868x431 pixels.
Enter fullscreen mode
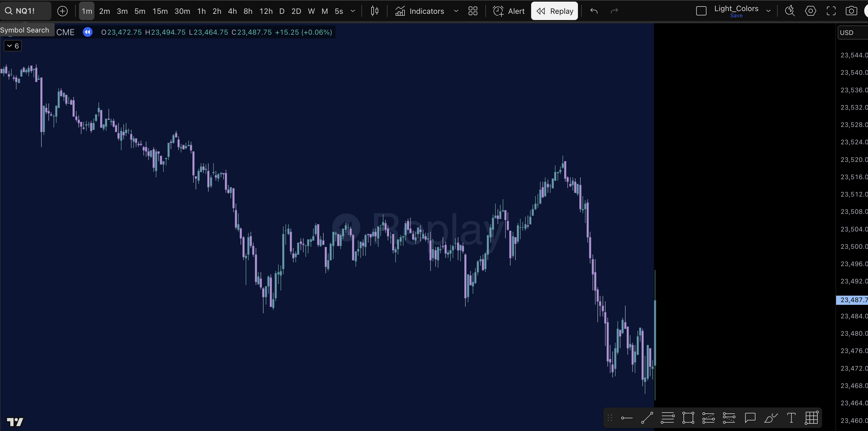(831, 11)
